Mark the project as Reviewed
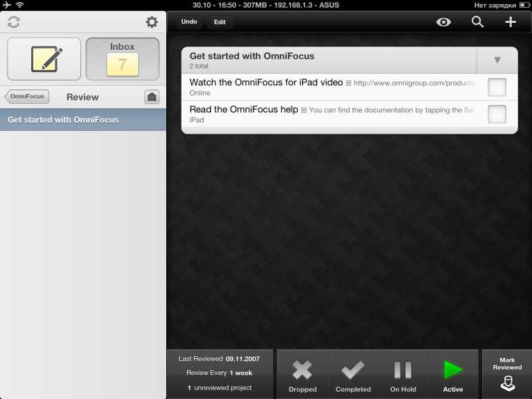The height and width of the screenshot is (399, 532). [x=507, y=374]
